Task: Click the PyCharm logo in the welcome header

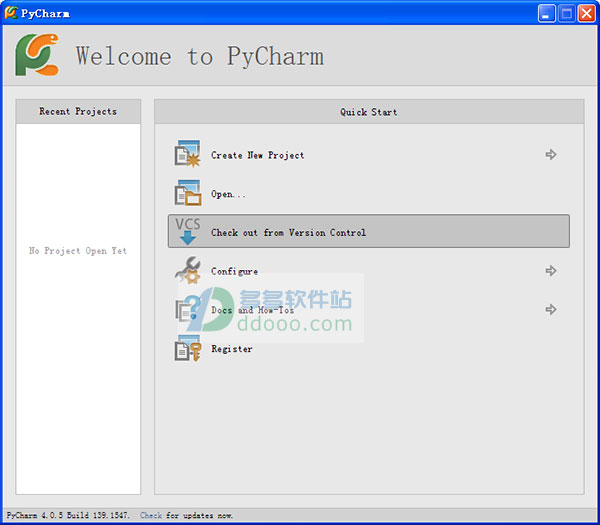Action: tap(37, 55)
